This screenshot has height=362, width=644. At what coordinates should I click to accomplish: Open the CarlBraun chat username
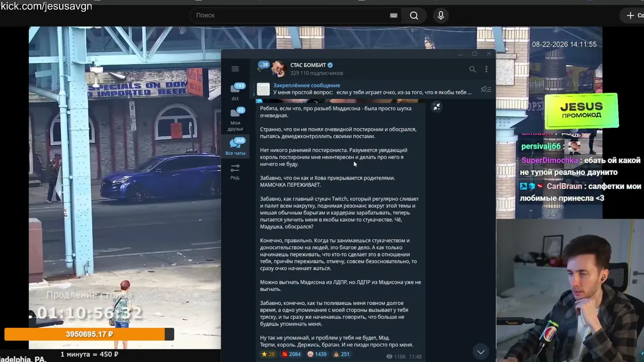565,186
